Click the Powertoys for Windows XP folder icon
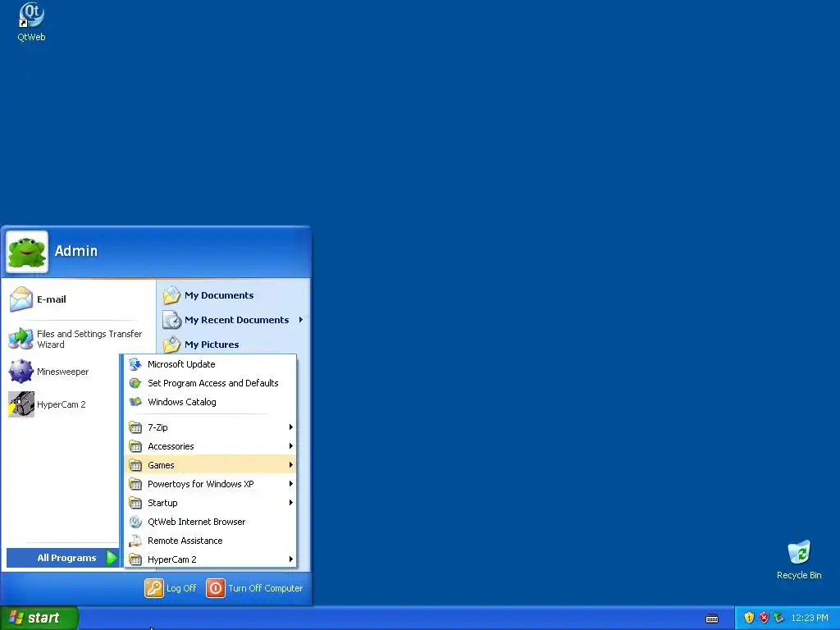This screenshot has width=840, height=630. [135, 484]
